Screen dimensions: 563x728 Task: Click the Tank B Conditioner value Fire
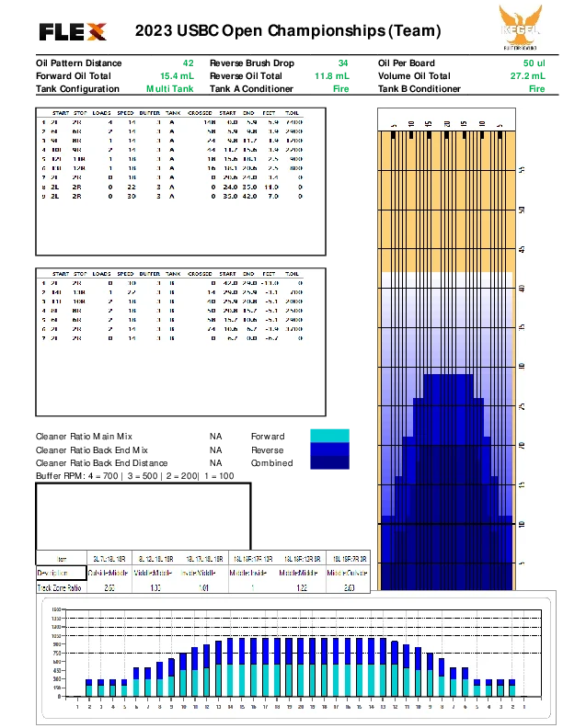pyautogui.click(x=537, y=88)
